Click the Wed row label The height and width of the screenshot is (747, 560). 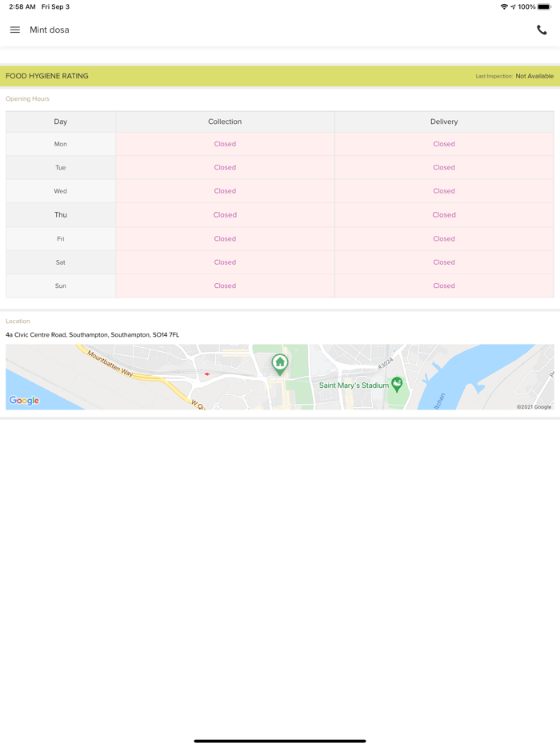[x=61, y=191]
